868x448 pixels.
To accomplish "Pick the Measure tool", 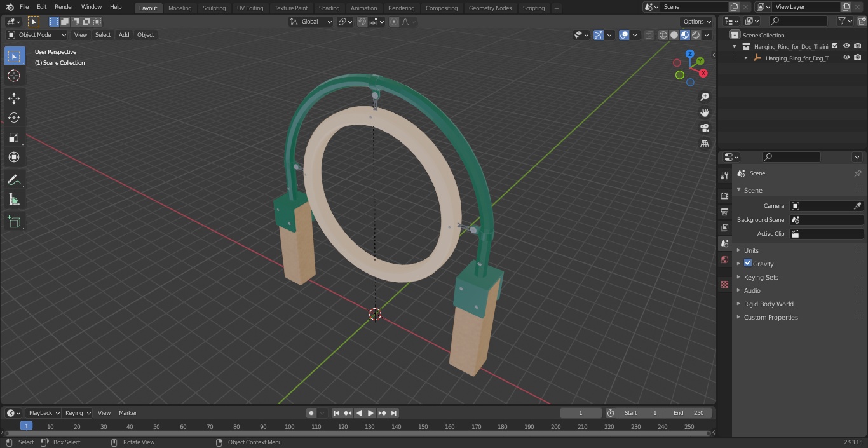I will [x=14, y=200].
